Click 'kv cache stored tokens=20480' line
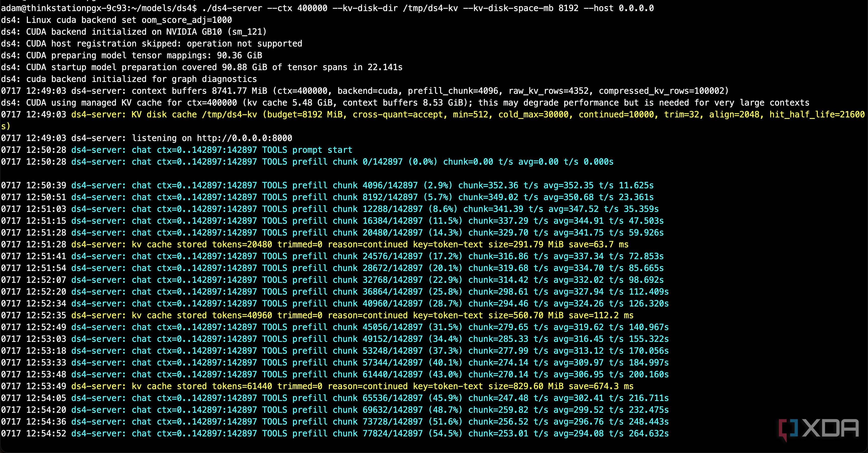Viewport: 868px width, 453px height. [315, 244]
